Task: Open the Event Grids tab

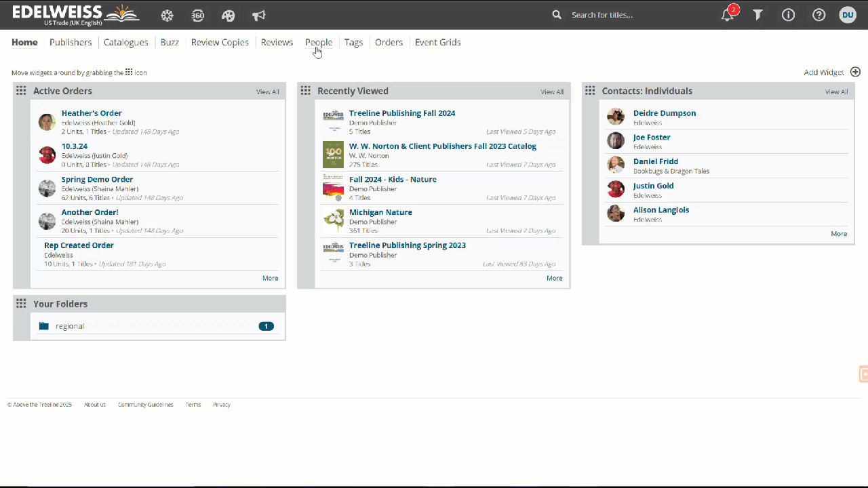Action: (438, 42)
